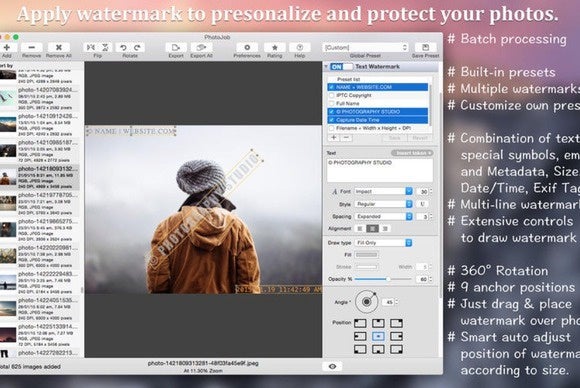Click the Insert token button
The height and width of the screenshot is (388, 580).
pyautogui.click(x=412, y=153)
